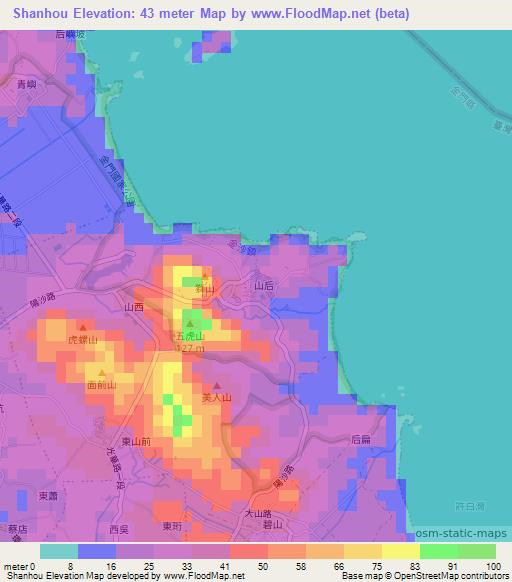Click the 'meter 0' legend label
This screenshot has width=512, height=582.
tap(19, 566)
